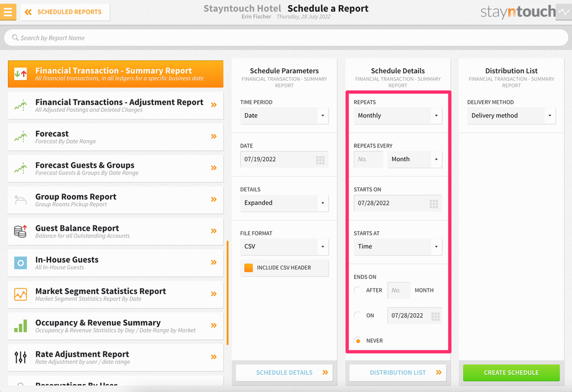Click the Financial Transaction Summary arrows icon
The height and width of the screenshot is (392, 572).
point(21,74)
